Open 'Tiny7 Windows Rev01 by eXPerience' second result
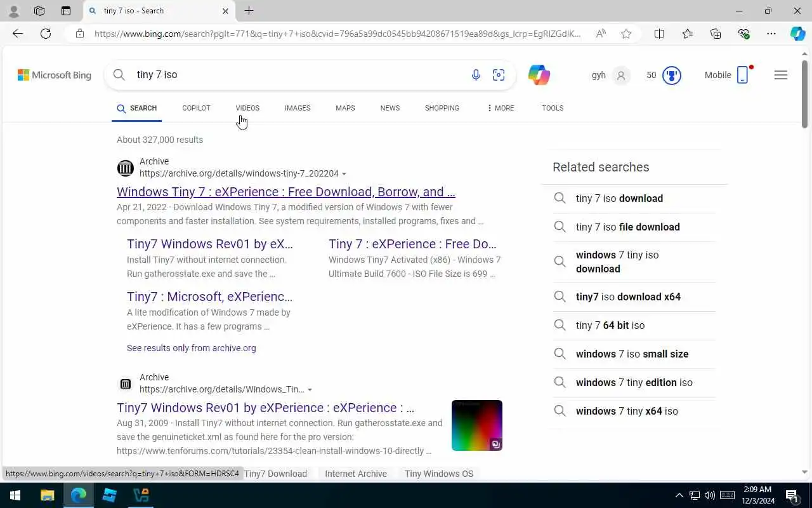 265,408
